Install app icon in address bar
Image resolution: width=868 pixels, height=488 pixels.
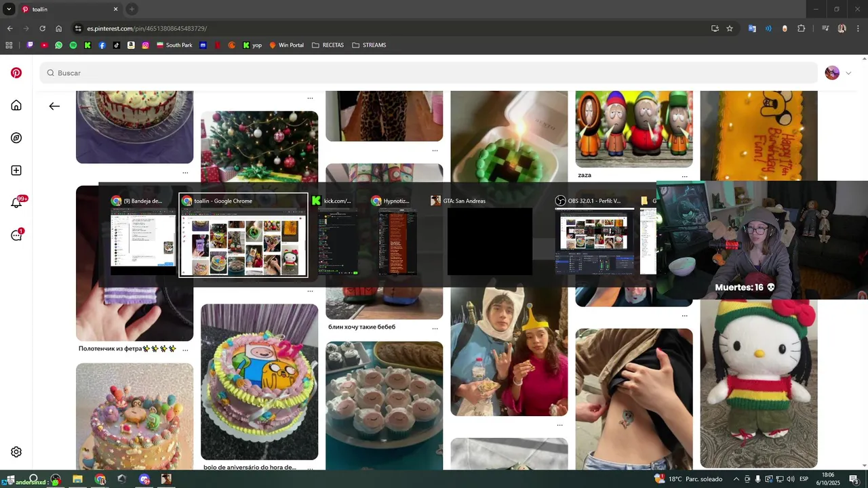point(715,28)
